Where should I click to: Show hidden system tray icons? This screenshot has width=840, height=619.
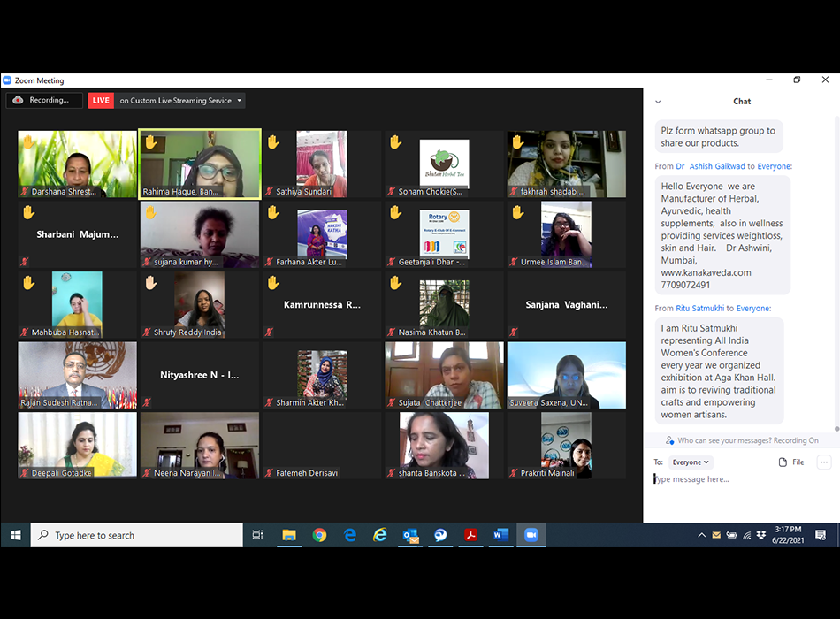coord(701,535)
